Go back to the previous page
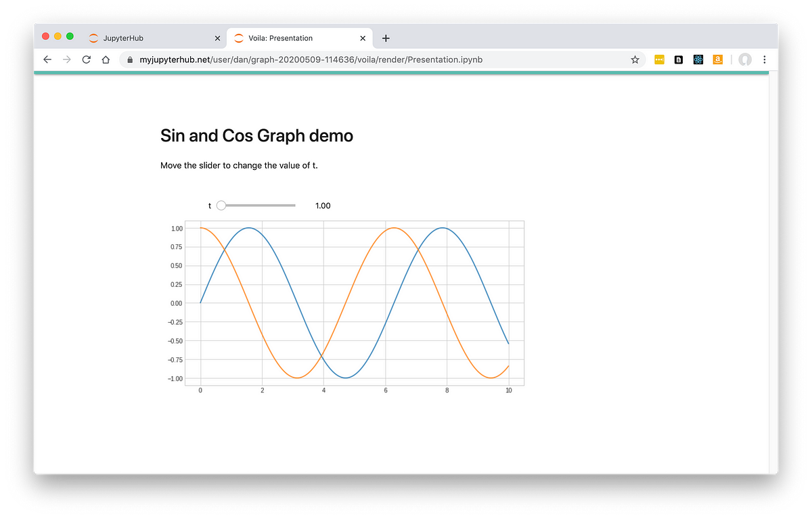Viewport: 812px width, 519px height. [47, 60]
